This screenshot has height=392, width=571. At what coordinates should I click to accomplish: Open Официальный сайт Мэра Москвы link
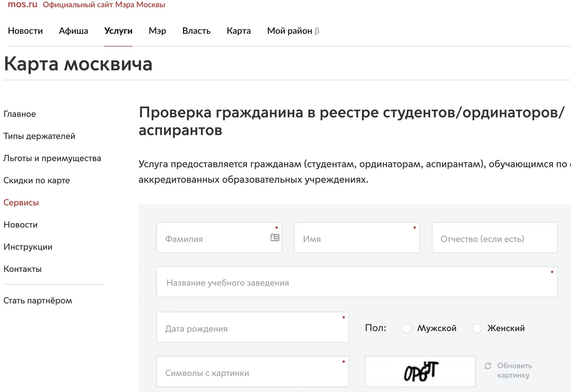(x=104, y=4)
